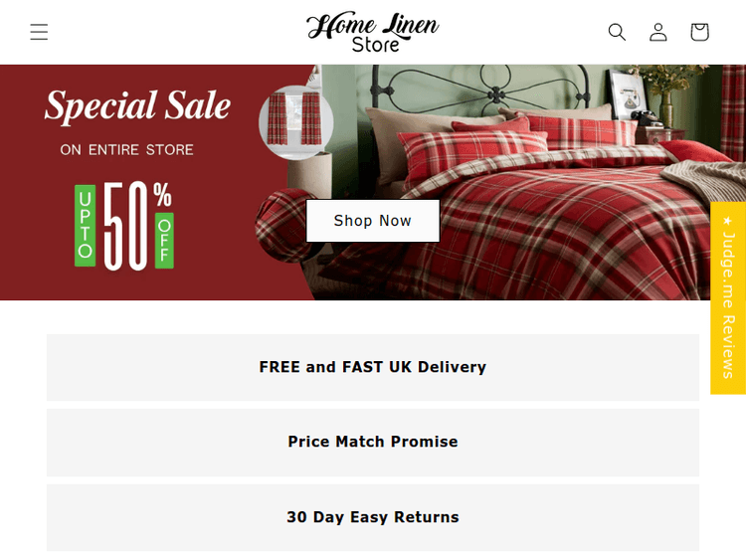Image resolution: width=746 pixels, height=560 pixels.
Task: Click the Special Sale heading
Action: tap(137, 106)
